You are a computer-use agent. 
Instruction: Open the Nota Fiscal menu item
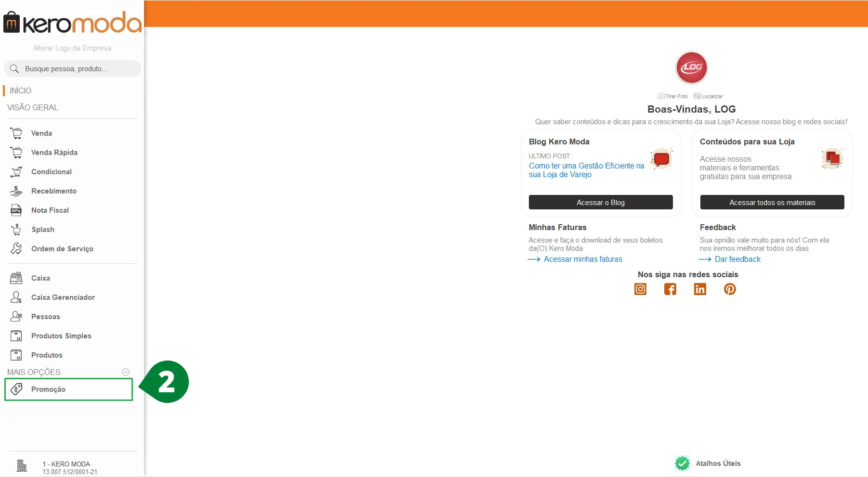coord(50,210)
